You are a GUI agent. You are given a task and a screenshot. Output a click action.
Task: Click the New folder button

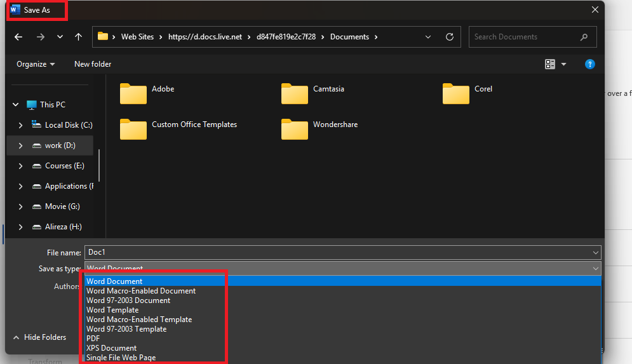point(93,64)
